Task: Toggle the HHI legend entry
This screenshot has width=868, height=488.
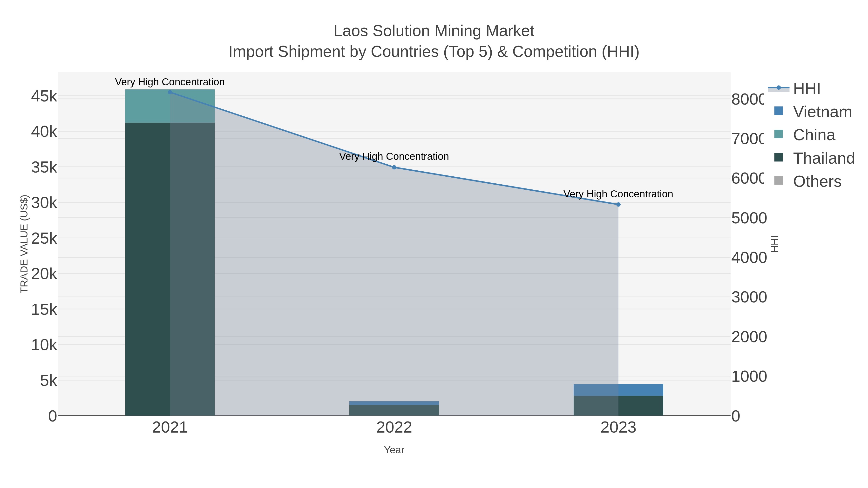Action: click(794, 89)
